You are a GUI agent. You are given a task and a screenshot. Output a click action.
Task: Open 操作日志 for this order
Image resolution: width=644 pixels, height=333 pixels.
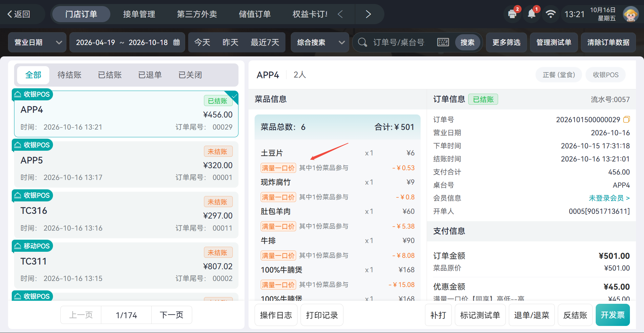pyautogui.click(x=276, y=315)
